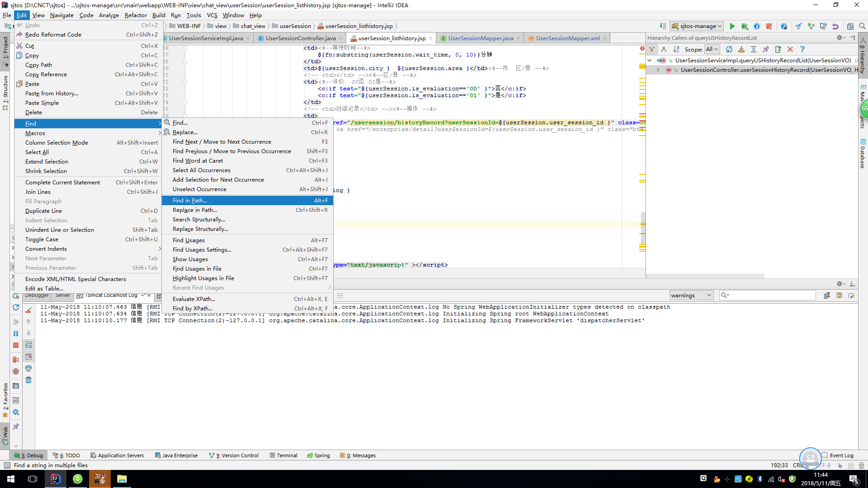
Task: Open debug panel settings gear dropdown
Action: 841,284
